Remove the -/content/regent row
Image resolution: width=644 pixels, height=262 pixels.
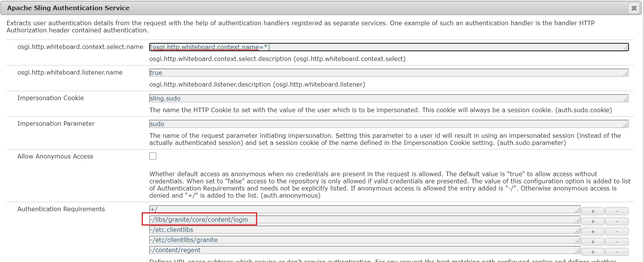tap(617, 252)
